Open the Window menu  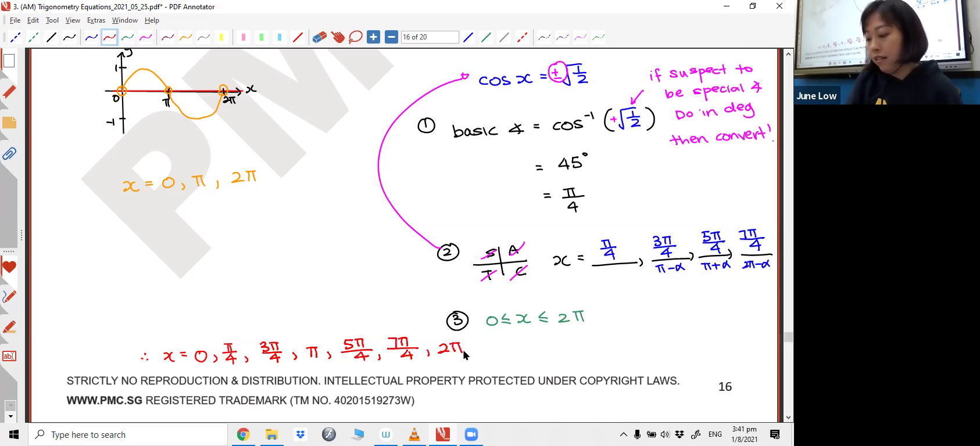coord(125,20)
